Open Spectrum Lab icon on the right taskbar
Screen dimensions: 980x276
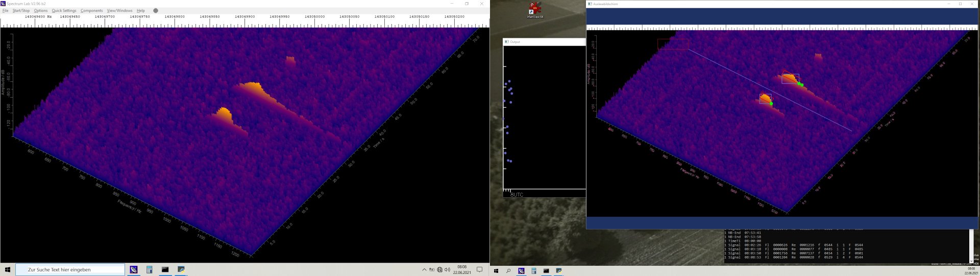click(x=521, y=271)
